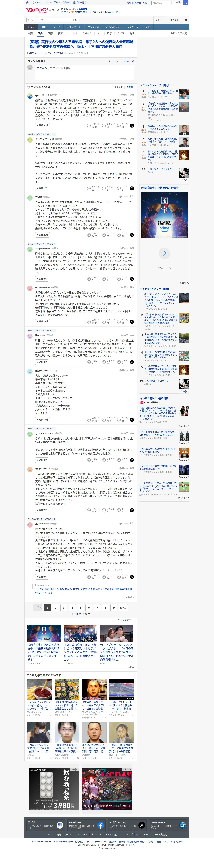The height and width of the screenshot is (868, 214).
Task: Expand 返信0件 on dxf's comment
Action: 42,577
